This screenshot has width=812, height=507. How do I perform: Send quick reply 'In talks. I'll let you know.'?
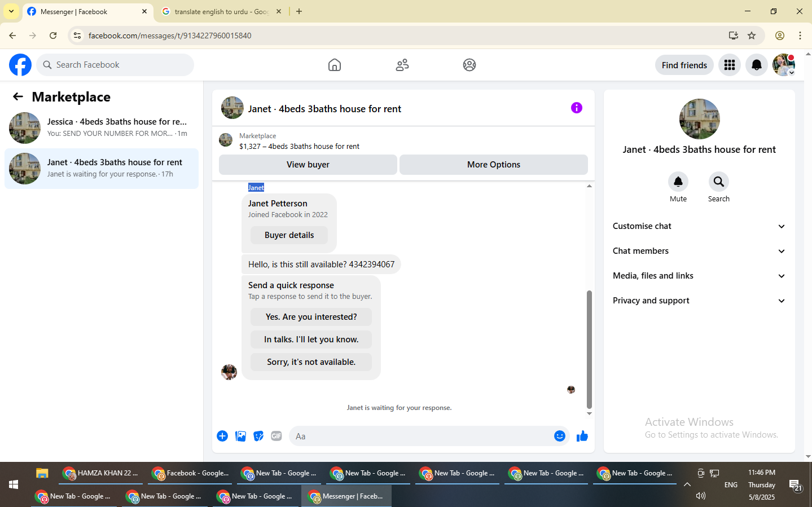(311, 340)
